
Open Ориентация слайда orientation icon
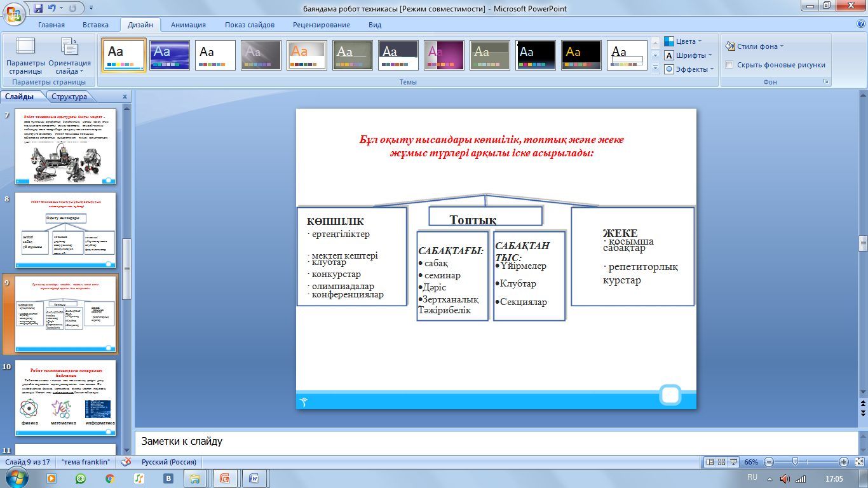[69, 56]
